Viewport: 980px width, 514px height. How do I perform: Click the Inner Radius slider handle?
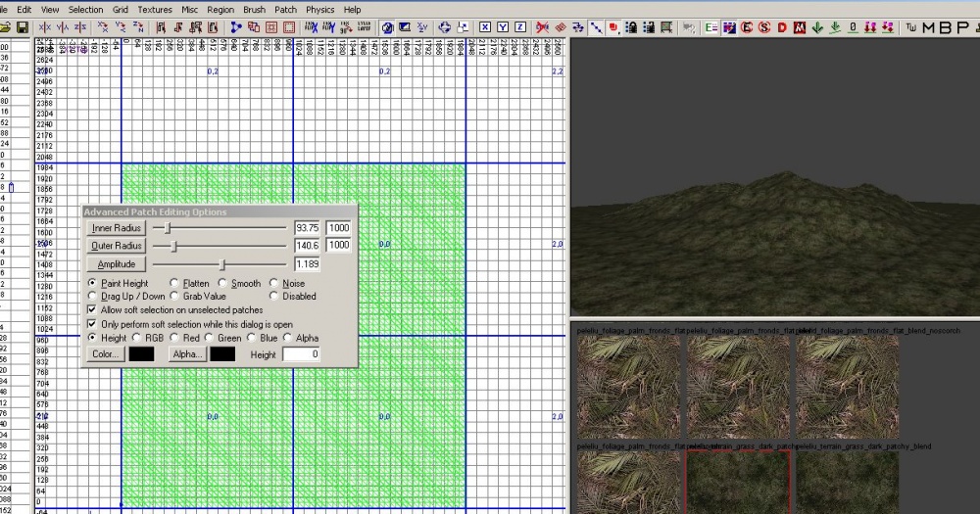pyautogui.click(x=169, y=227)
